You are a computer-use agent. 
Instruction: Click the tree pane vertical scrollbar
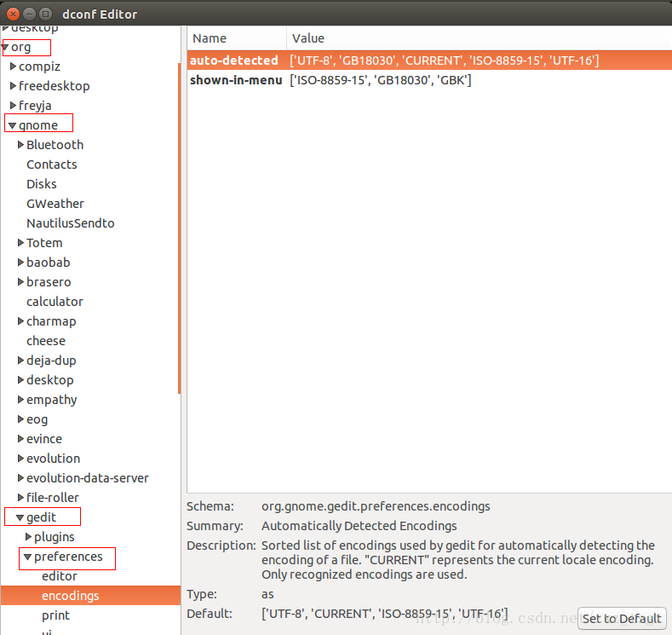point(179,228)
